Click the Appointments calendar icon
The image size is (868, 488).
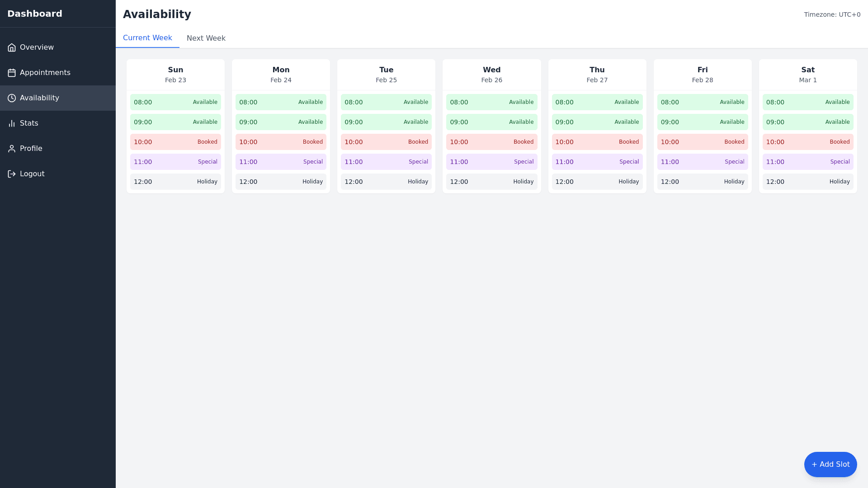pos(12,73)
